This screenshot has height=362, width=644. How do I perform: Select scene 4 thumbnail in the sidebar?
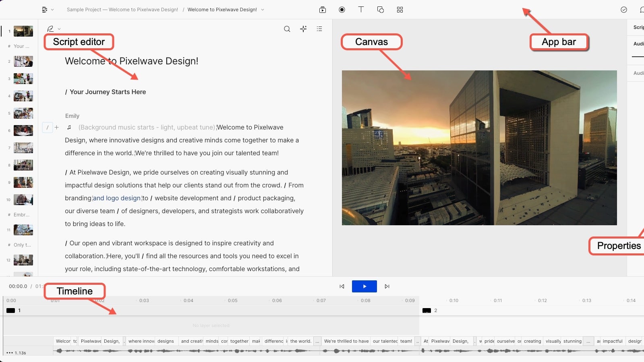pos(23,96)
